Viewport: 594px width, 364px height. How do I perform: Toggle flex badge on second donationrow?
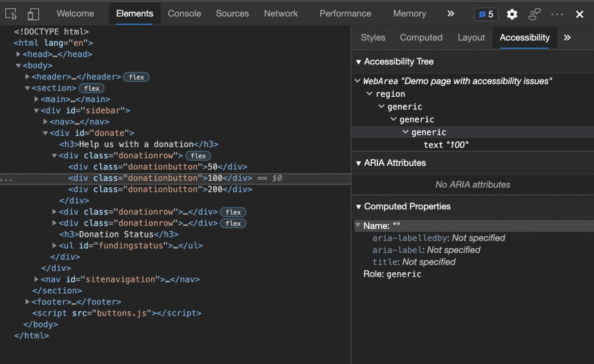tap(233, 212)
